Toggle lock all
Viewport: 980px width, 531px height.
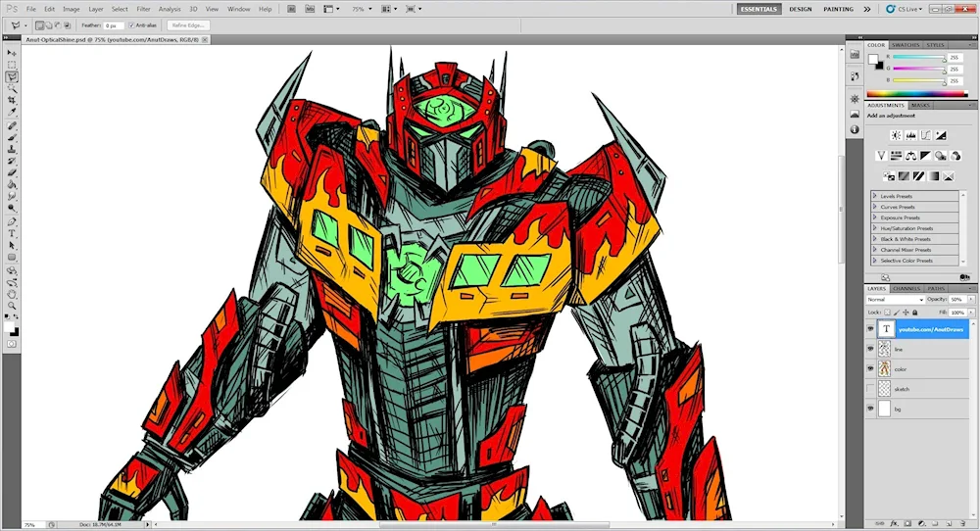click(x=915, y=313)
